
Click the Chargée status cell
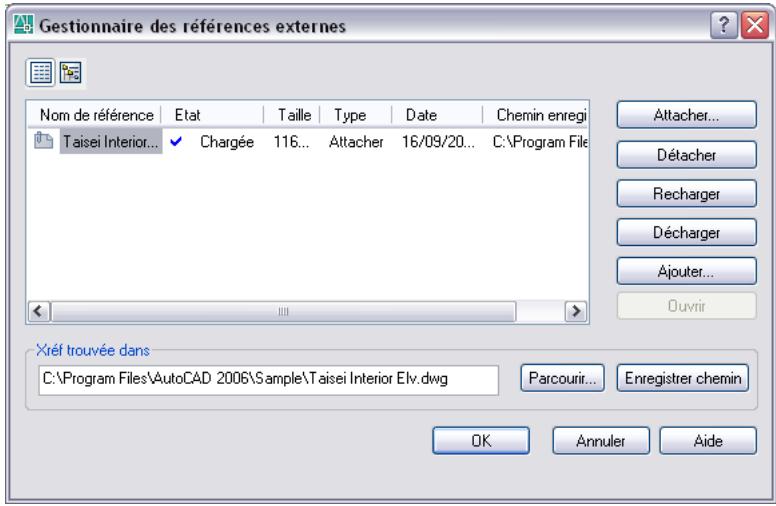[227, 142]
